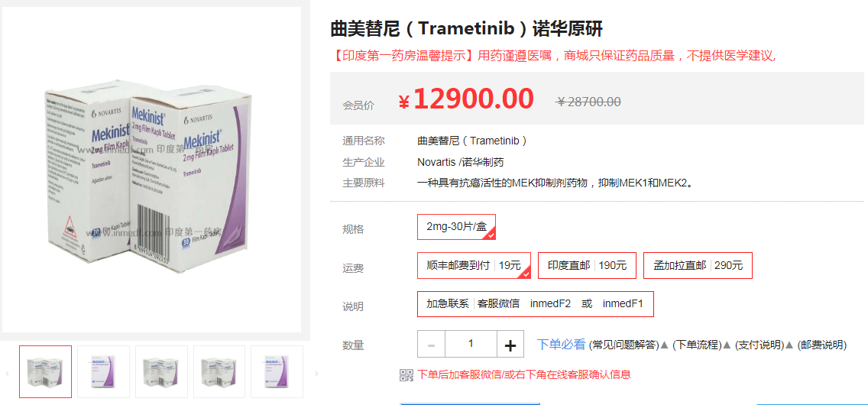Click the QR code icon below quantity
Screen dimensions: 868x405
tap(406, 375)
